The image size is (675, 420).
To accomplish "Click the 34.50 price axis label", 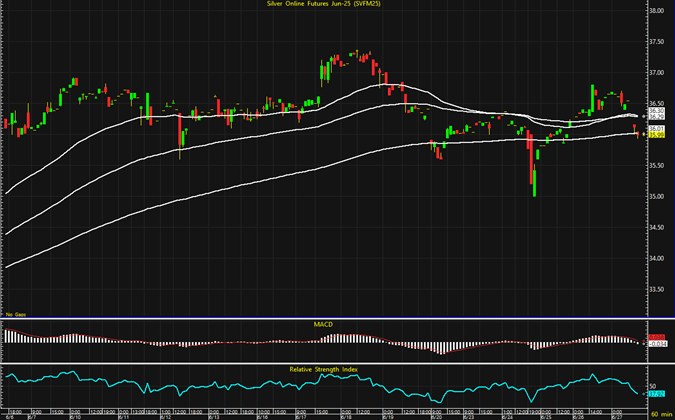I will (657, 227).
